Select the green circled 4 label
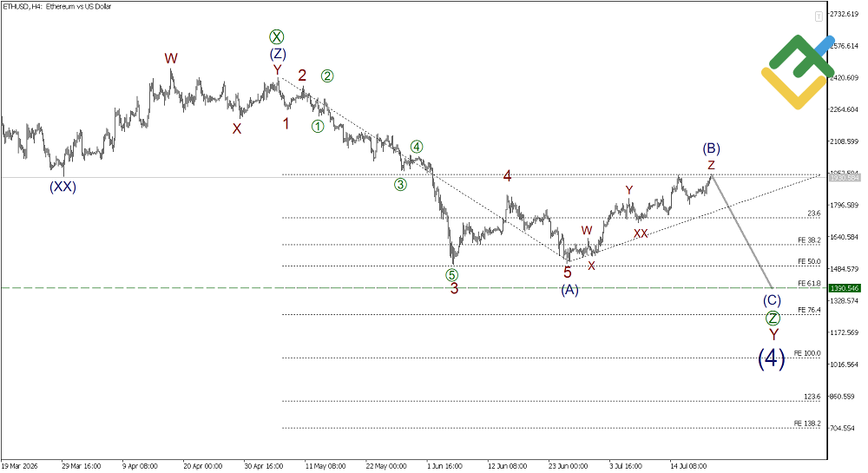The height and width of the screenshot is (473, 868). (x=417, y=147)
